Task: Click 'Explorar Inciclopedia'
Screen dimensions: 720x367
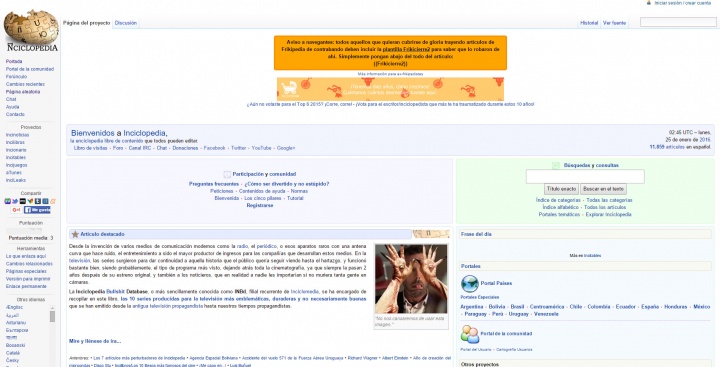Action: point(608,215)
